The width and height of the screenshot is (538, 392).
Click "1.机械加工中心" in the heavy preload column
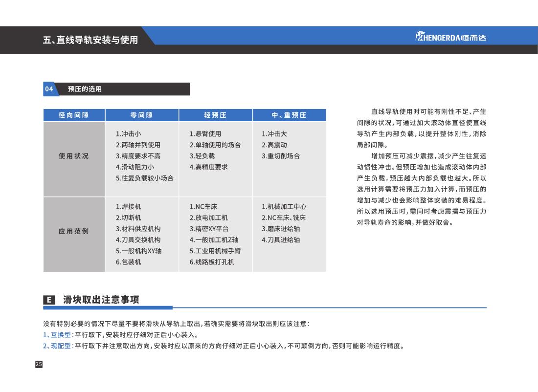284,207
